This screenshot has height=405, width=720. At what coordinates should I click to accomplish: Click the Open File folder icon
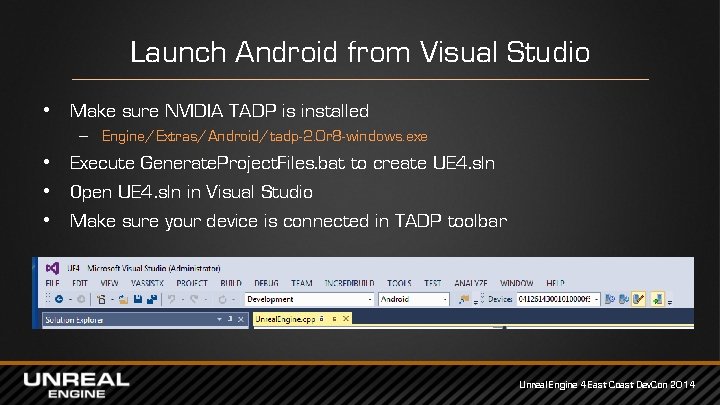[123, 299]
